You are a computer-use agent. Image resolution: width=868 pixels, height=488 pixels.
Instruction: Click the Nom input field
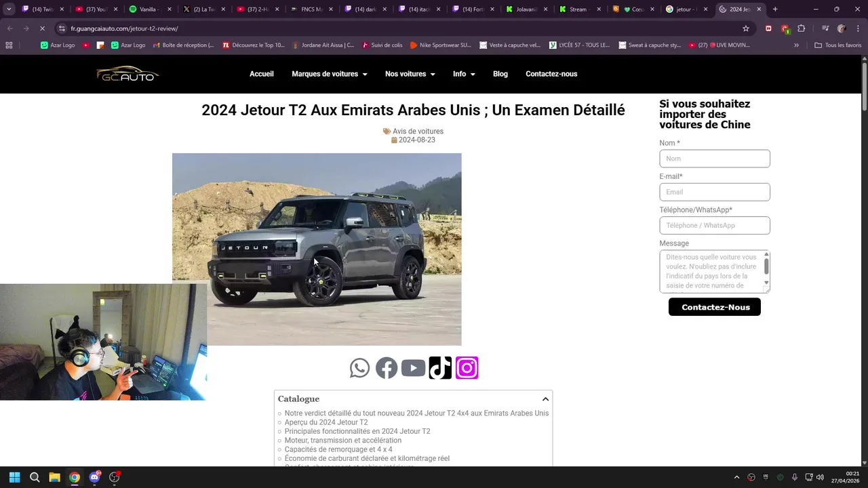pyautogui.click(x=715, y=159)
